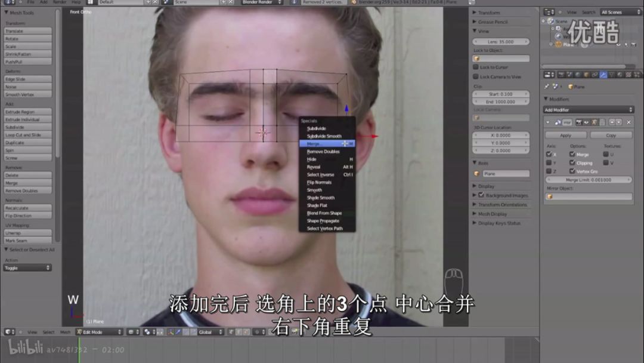Click the Lens 35.000 value field
This screenshot has width=644, height=363.
point(501,42)
